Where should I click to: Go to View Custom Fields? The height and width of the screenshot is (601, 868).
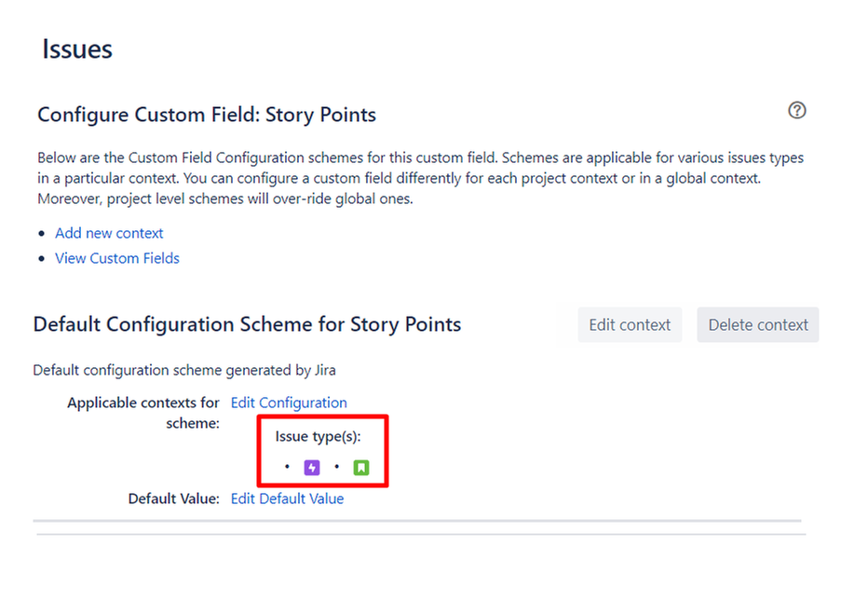pos(117,258)
